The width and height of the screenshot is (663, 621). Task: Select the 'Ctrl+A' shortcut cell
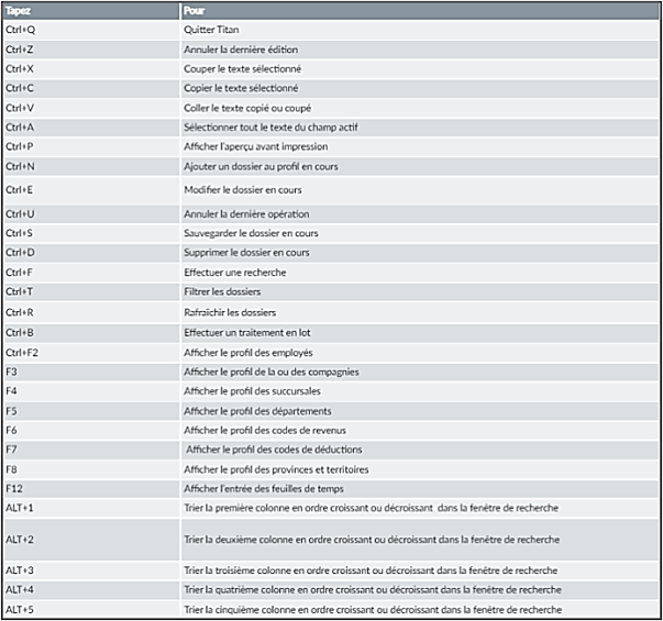pos(91,127)
